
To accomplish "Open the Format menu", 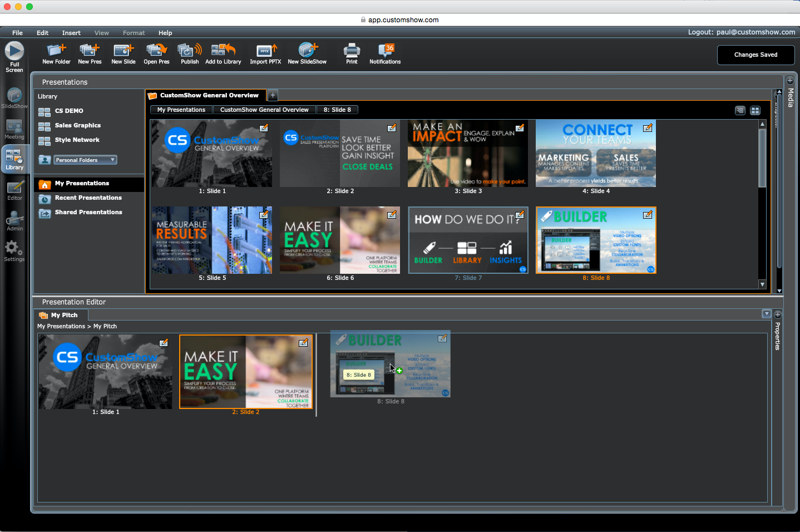I will (x=134, y=33).
